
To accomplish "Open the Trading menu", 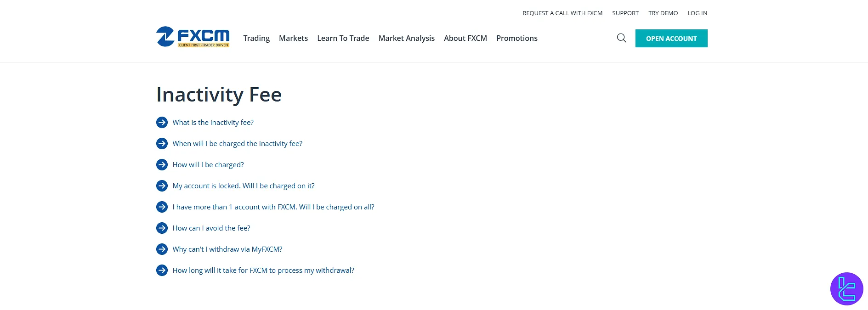I will (256, 38).
